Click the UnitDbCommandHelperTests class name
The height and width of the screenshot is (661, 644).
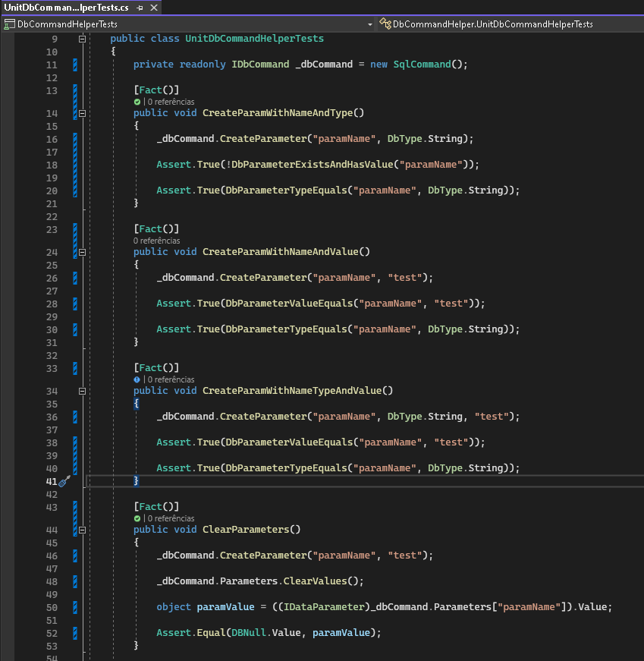point(255,39)
